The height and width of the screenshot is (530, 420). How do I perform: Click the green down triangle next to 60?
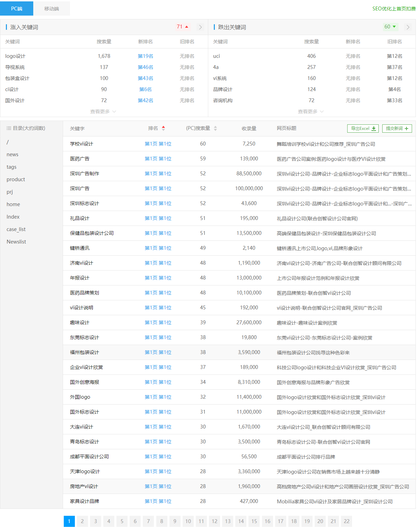coord(394,26)
